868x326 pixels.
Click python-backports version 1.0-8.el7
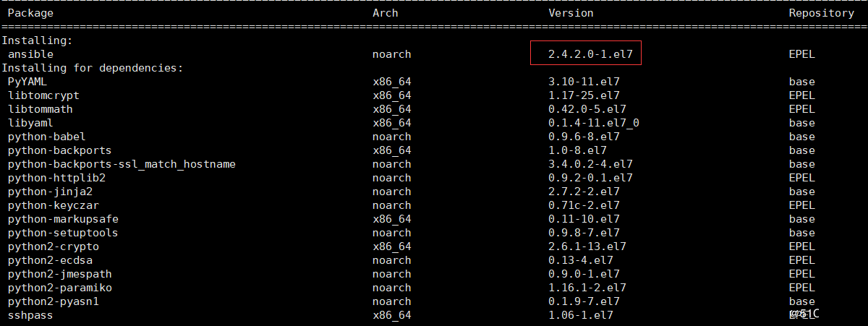(577, 150)
